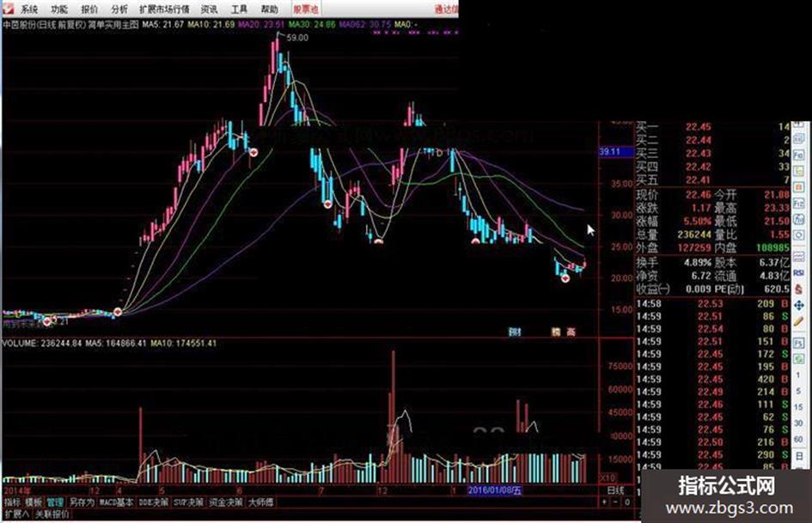Click the 59.00 peak price label
This screenshot has width=812, height=523.
[x=297, y=38]
